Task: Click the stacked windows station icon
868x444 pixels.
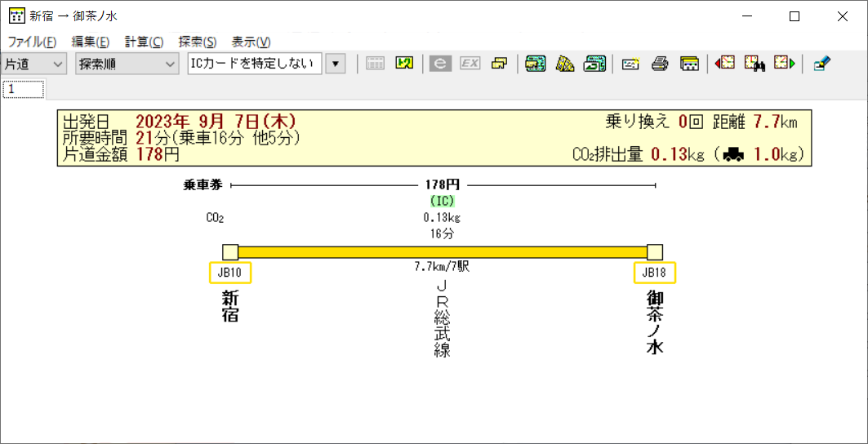Action: [x=689, y=64]
